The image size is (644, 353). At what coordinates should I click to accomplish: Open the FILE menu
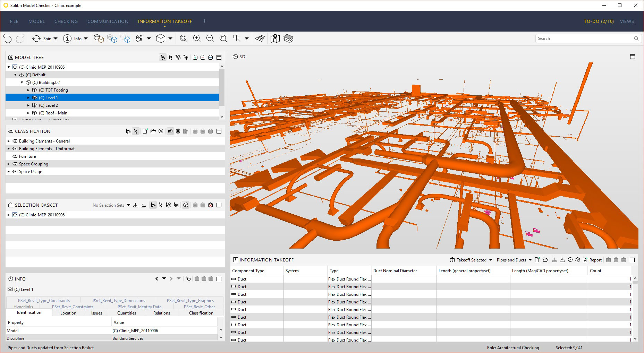click(x=14, y=21)
